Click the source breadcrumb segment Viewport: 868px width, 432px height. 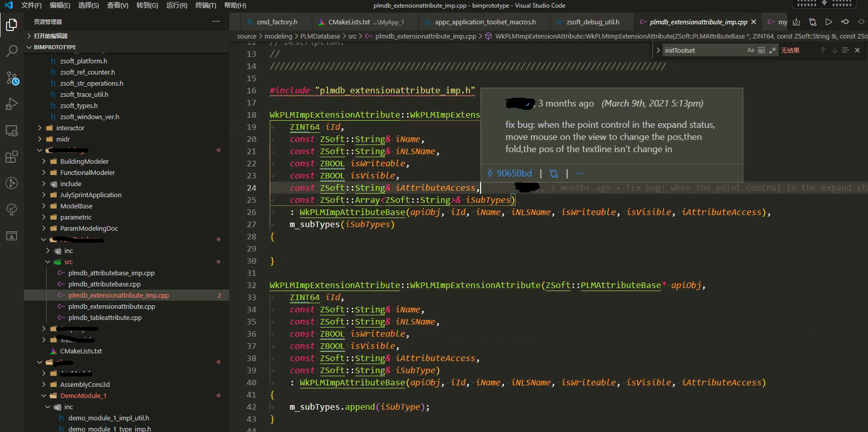[247, 36]
